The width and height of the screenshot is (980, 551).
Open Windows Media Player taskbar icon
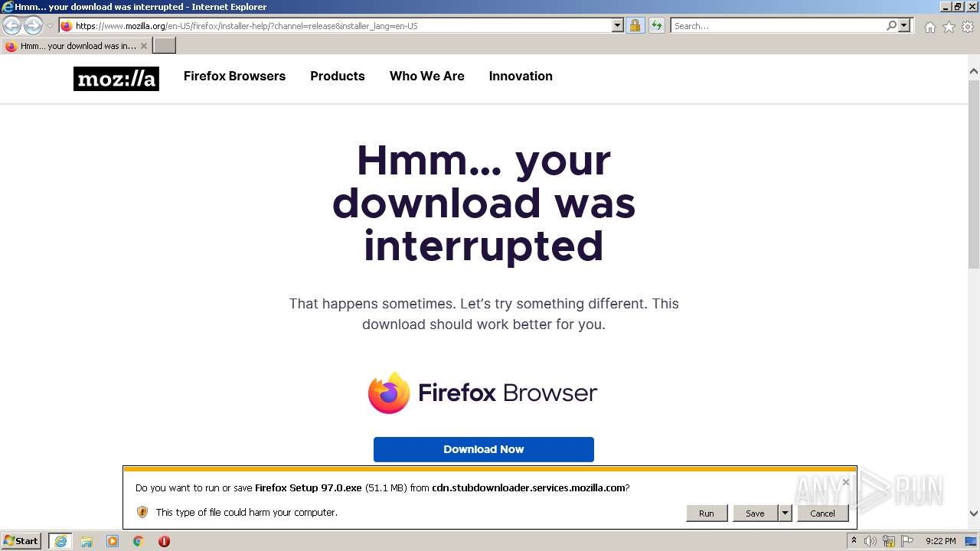[x=113, y=541]
